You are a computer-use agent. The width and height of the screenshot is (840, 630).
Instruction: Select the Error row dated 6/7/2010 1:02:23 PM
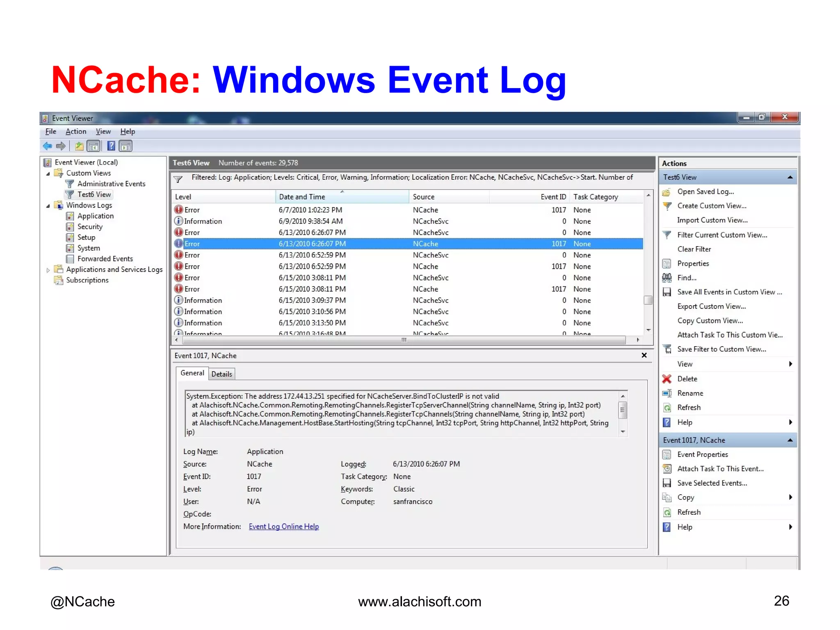(408, 210)
